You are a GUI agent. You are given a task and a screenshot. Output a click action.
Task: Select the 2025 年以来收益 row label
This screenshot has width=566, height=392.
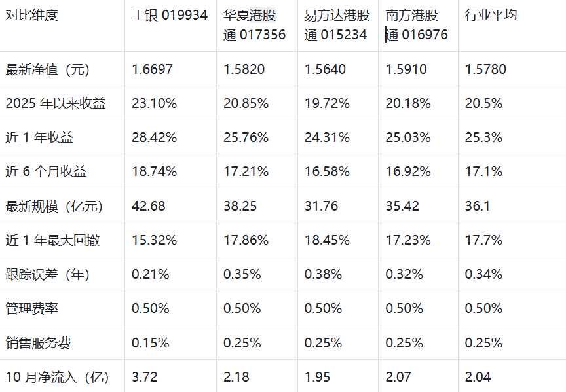click(62, 103)
